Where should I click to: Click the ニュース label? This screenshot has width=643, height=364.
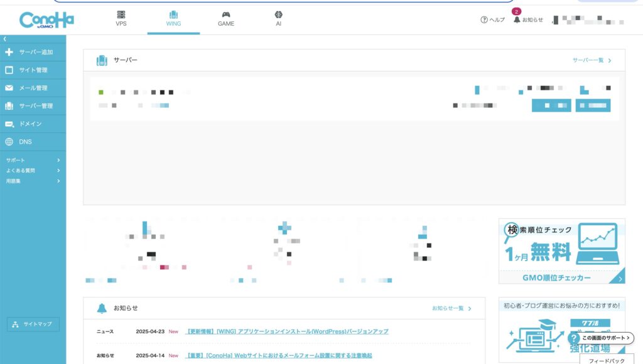pyautogui.click(x=105, y=331)
